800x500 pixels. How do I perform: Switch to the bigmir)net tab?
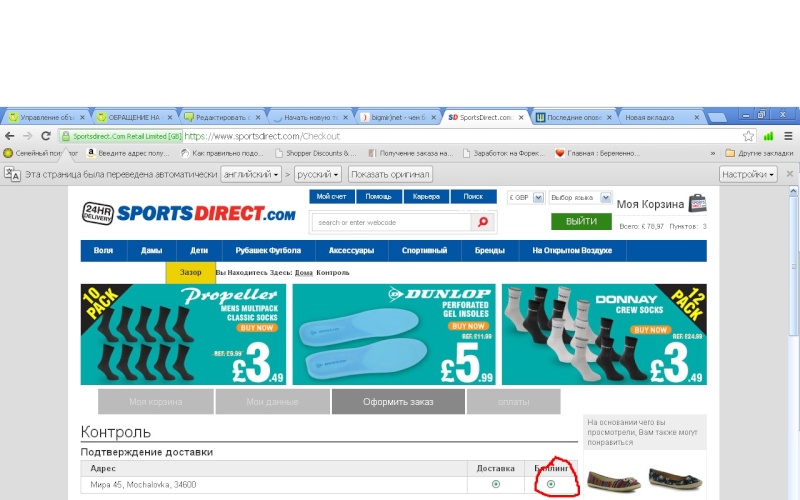(x=397, y=117)
